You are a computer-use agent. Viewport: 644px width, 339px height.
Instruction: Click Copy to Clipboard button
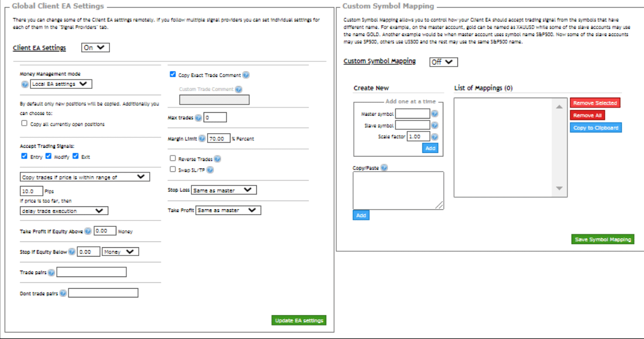click(596, 127)
